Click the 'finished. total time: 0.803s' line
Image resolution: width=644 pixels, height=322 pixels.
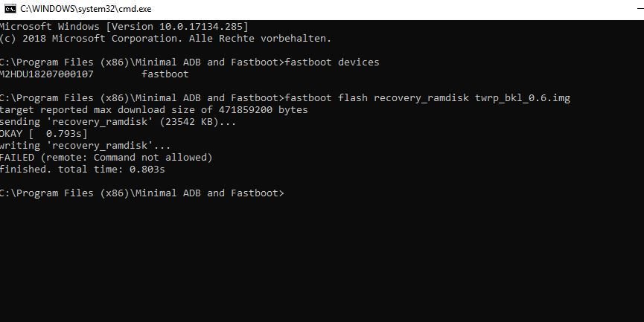pos(82,170)
